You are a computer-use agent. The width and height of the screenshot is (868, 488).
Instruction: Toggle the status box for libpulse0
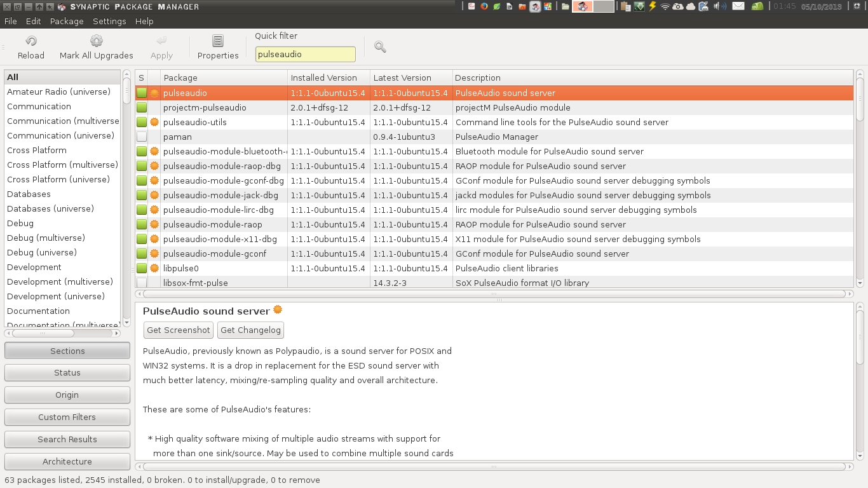142,268
